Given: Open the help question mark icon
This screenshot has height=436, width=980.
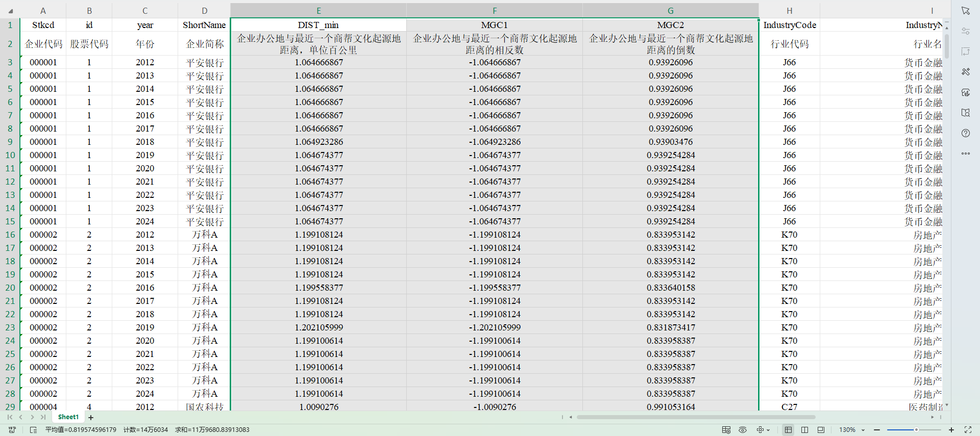Looking at the screenshot, I should point(965,133).
